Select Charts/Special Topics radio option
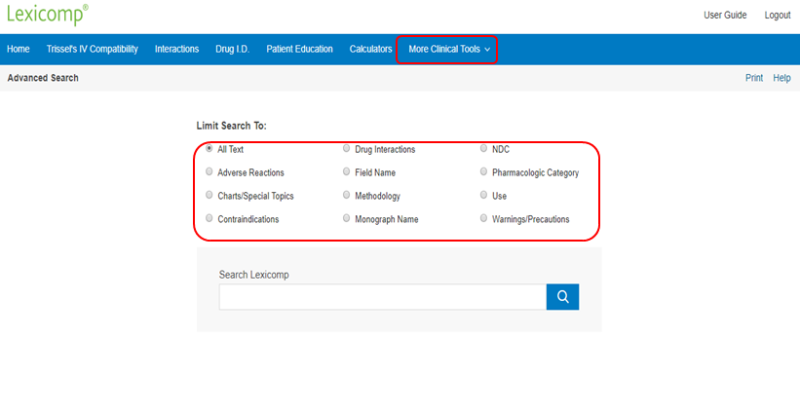This screenshot has width=800, height=411. pyautogui.click(x=209, y=195)
